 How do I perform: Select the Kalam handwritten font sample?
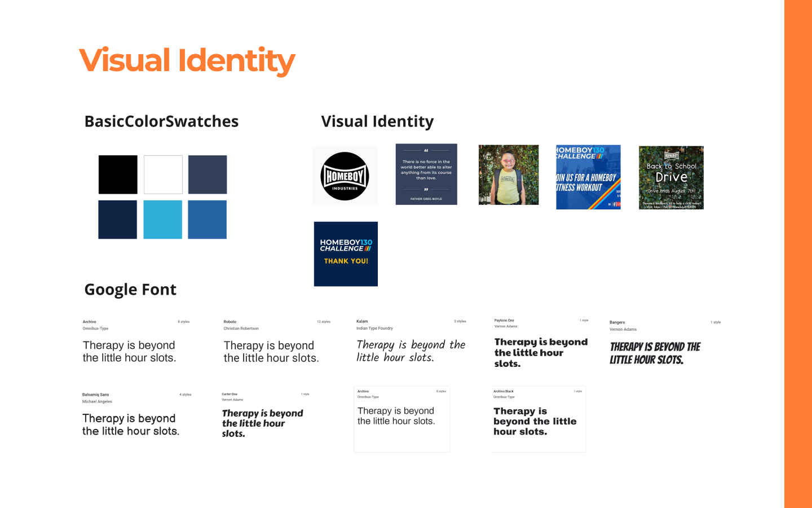411,351
